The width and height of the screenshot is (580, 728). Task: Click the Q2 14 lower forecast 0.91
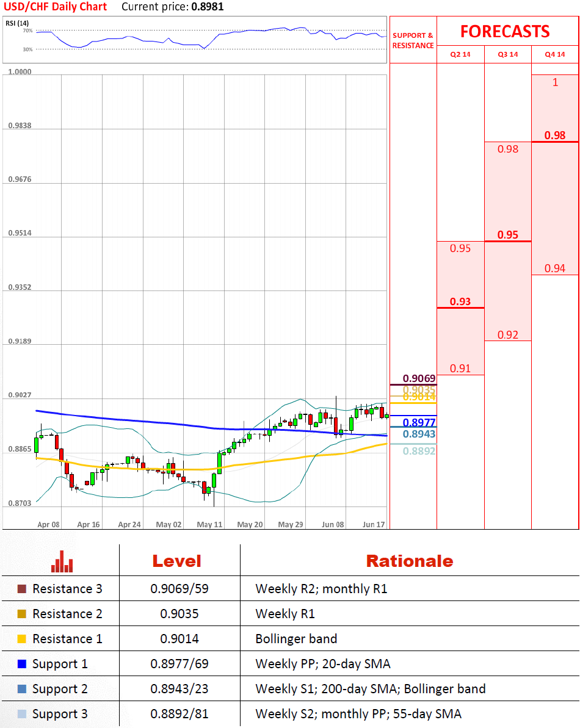click(460, 368)
